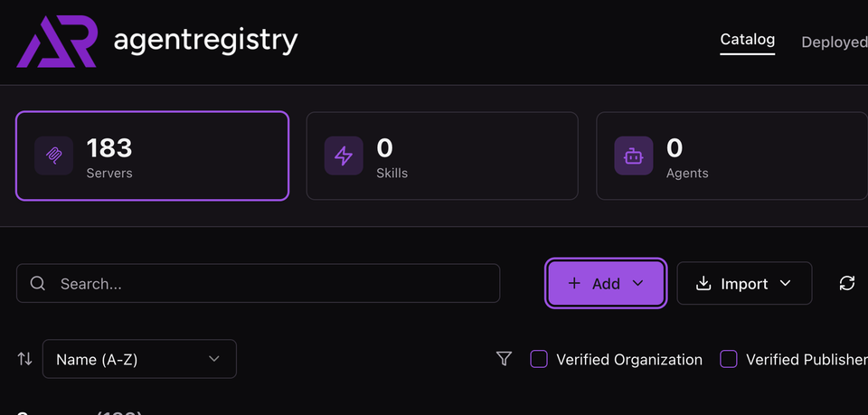Viewport: 868px width, 415px height.
Task: Click the magnifier icon in search bar
Action: point(38,283)
